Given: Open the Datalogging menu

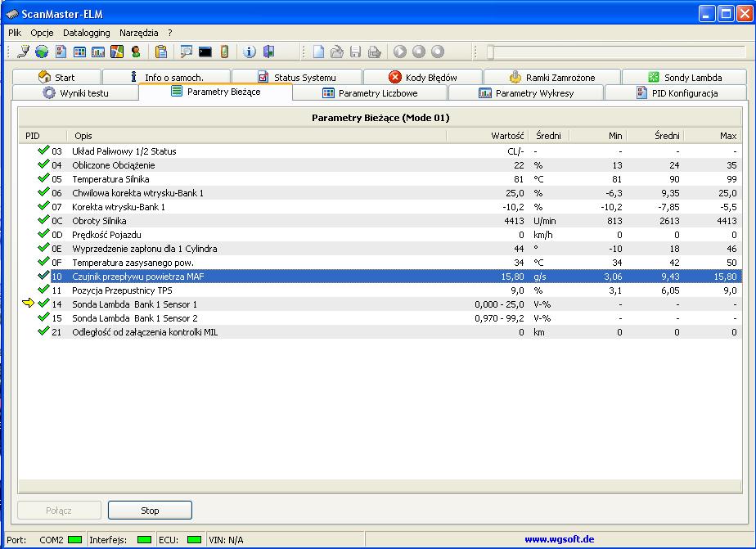Looking at the screenshot, I should [87, 33].
